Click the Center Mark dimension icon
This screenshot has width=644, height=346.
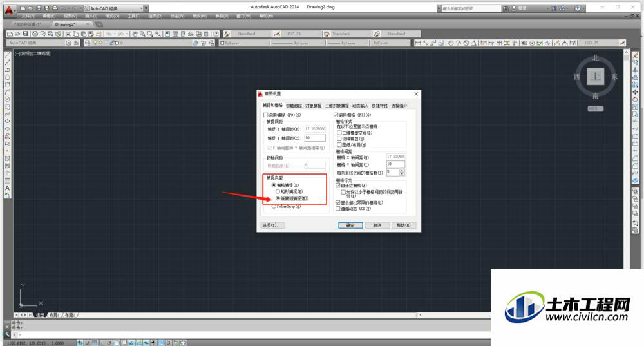532,43
